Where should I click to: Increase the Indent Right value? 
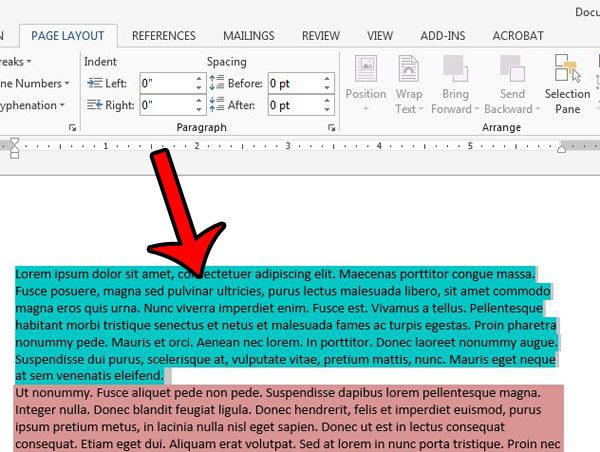pyautogui.click(x=199, y=100)
